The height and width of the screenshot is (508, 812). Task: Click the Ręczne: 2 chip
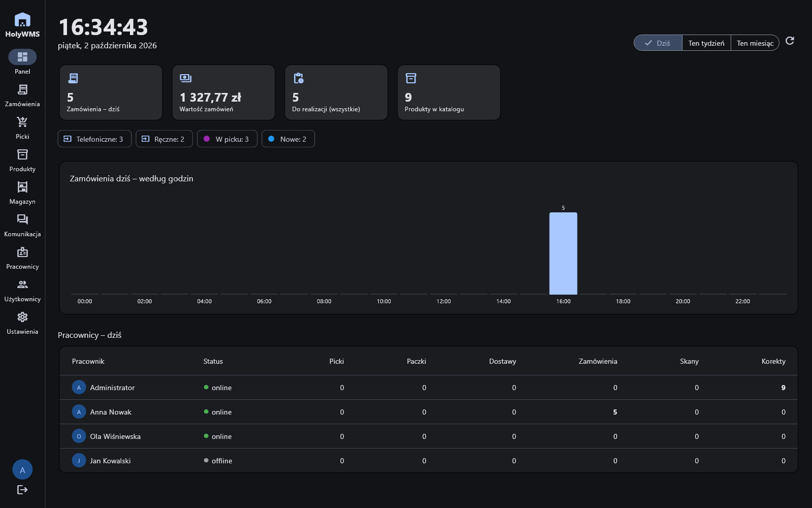[x=164, y=139]
